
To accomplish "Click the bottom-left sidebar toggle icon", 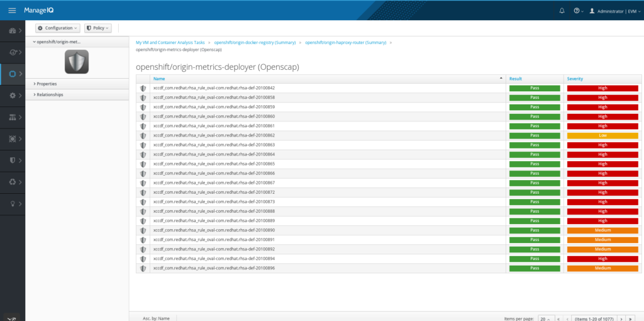I will 13,318.
